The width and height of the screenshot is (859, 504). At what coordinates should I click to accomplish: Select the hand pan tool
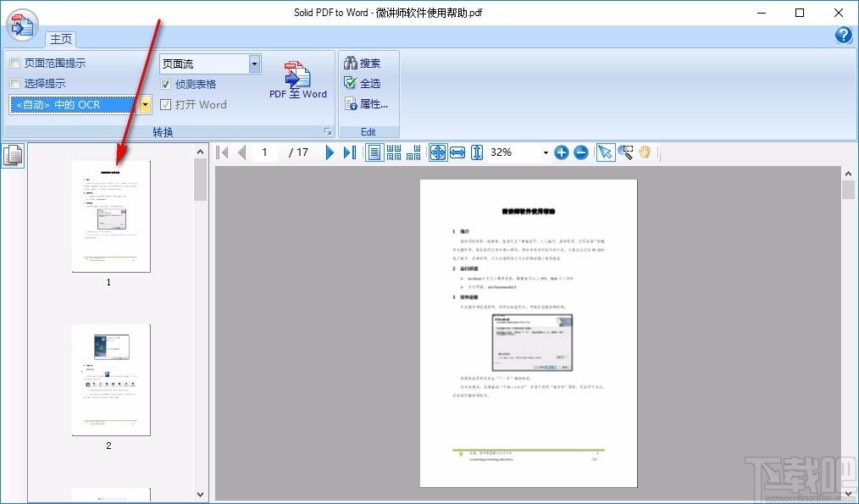pos(644,152)
